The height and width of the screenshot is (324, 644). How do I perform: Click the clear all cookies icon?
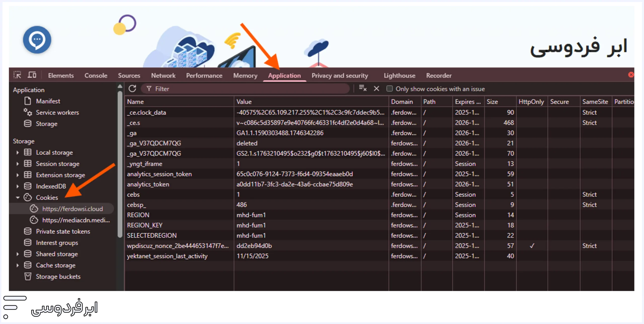coord(363,88)
